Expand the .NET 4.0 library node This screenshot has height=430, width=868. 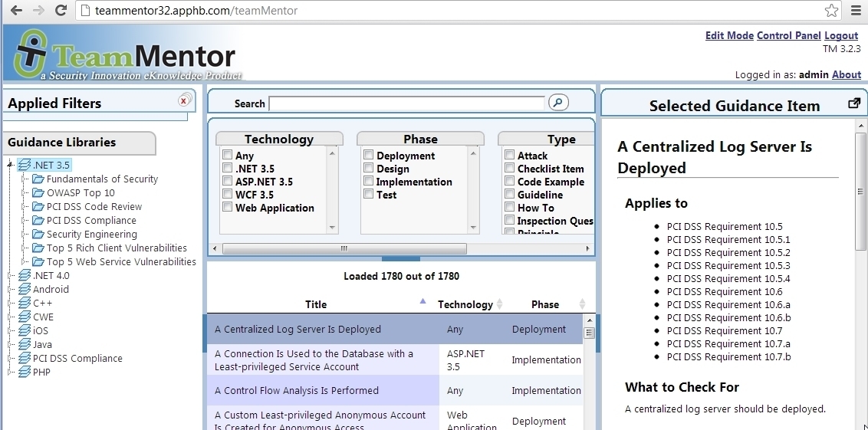point(10,276)
